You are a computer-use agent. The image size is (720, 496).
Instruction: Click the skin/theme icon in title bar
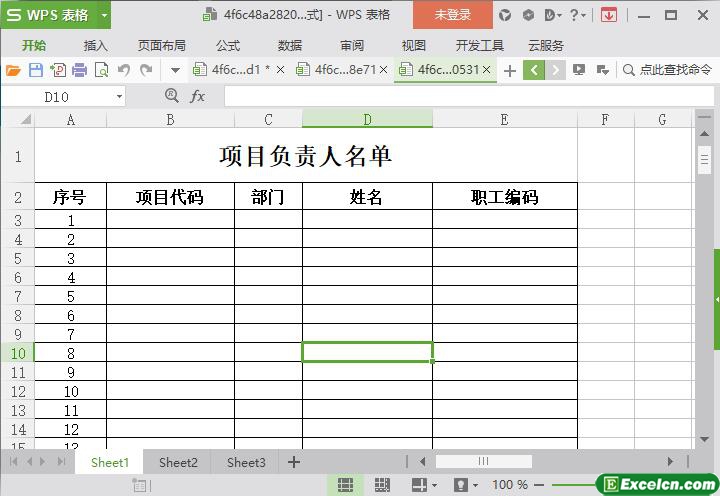pyautogui.click(x=505, y=16)
